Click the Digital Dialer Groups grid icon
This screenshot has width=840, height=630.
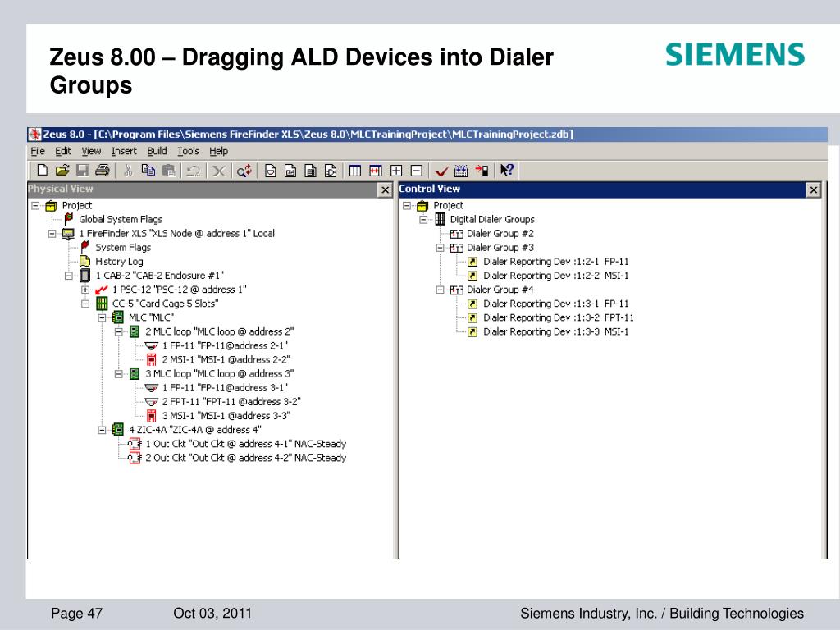440,218
